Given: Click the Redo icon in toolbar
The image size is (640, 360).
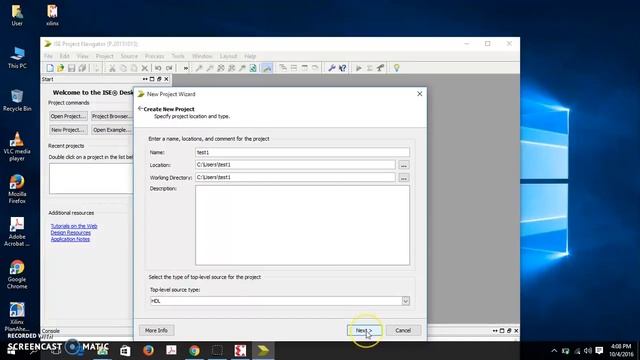Looking at the screenshot, I should [169, 68].
